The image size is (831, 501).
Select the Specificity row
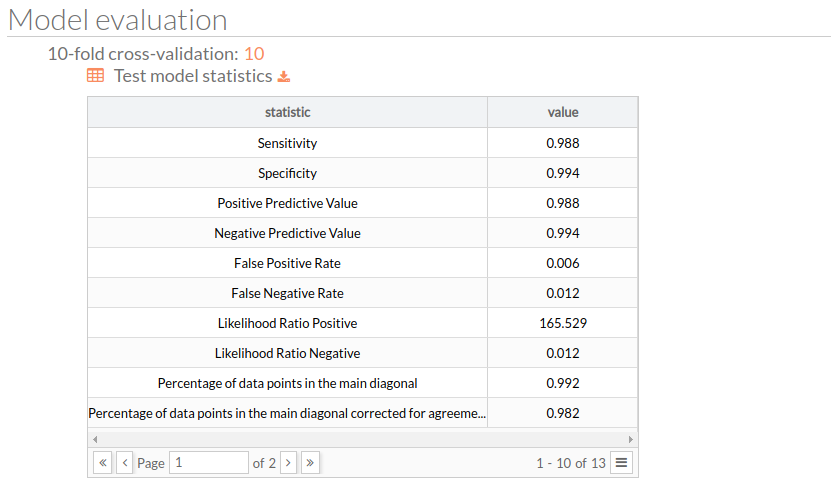[x=363, y=173]
